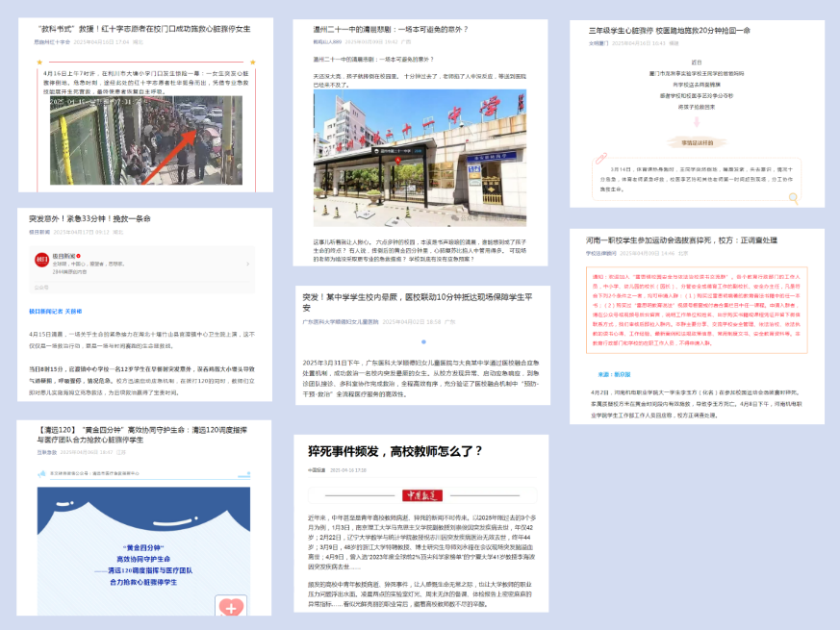The image size is (840, 630).
Task: Click the loading dot in the Guangdong article
Action: (x=423, y=341)
